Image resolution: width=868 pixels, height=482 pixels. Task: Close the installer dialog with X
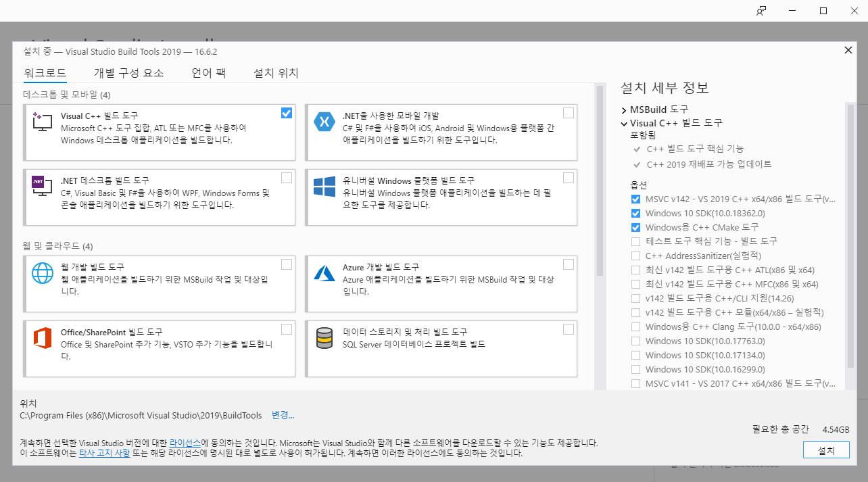click(848, 50)
